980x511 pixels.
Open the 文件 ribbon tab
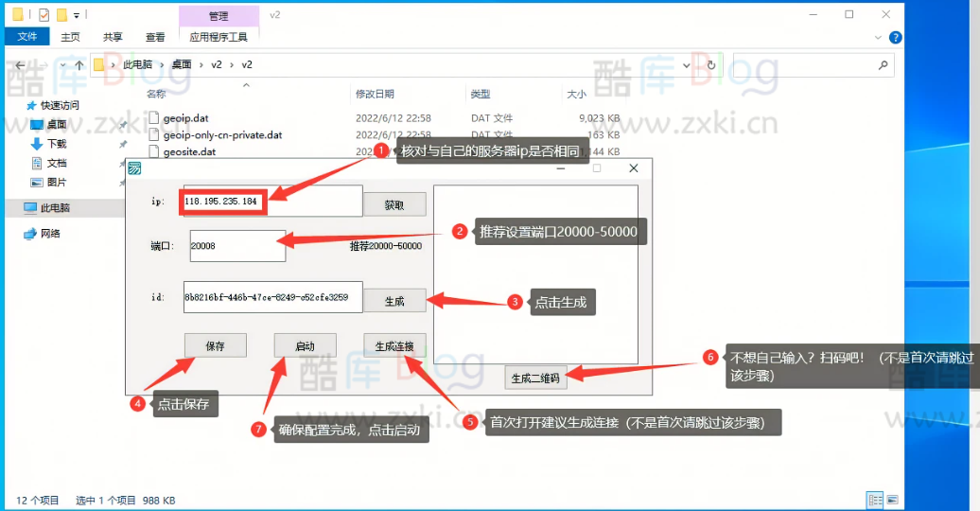[x=26, y=36]
